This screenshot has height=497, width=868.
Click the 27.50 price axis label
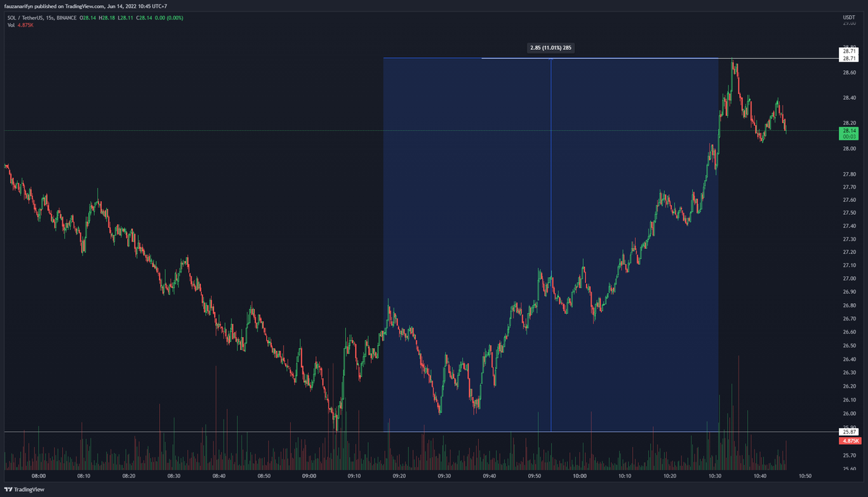pos(849,213)
